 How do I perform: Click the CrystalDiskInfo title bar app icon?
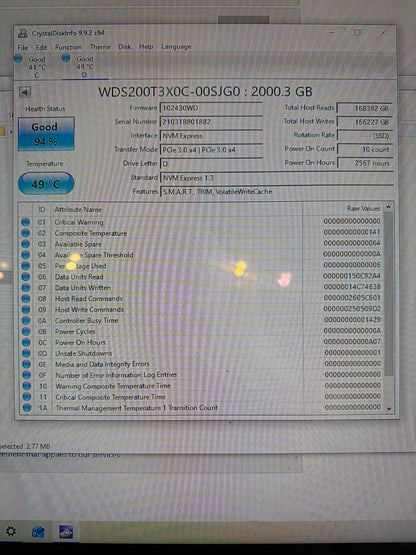click(23, 33)
